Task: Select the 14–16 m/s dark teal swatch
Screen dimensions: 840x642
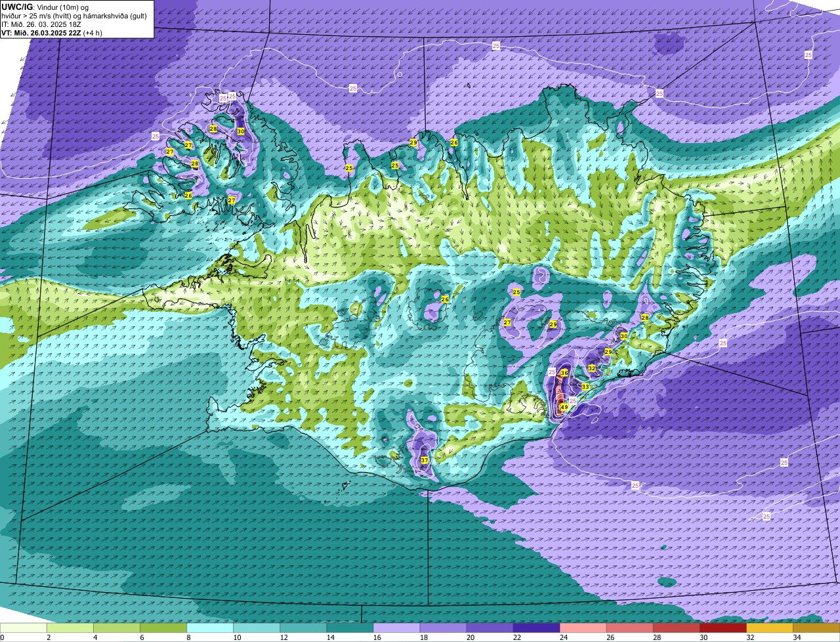Action: point(350,628)
